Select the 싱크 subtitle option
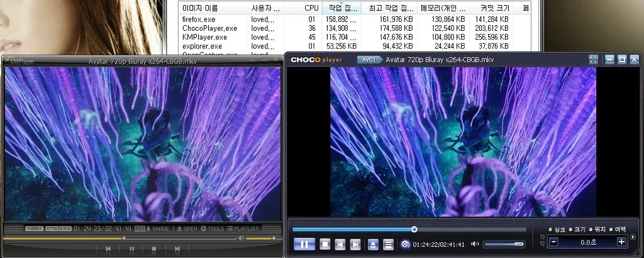 point(557,229)
